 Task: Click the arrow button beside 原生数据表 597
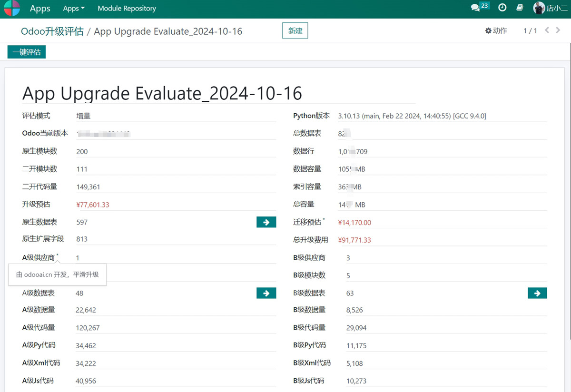tap(266, 222)
